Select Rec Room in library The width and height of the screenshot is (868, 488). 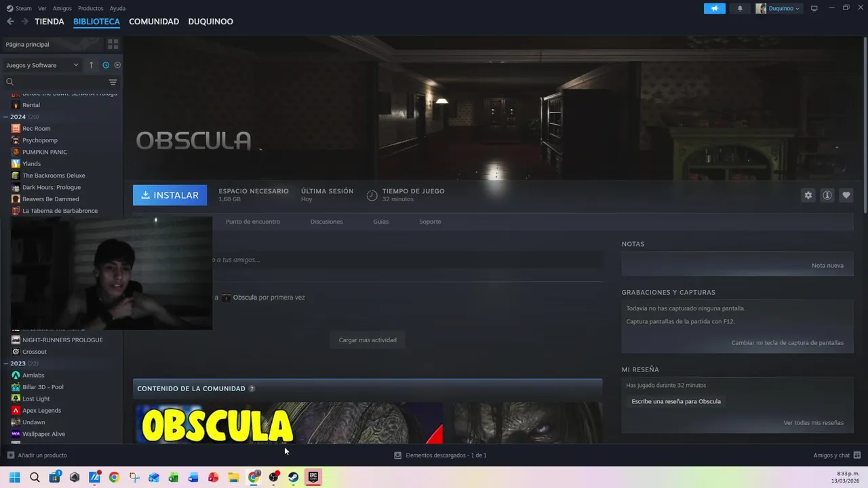coord(36,129)
